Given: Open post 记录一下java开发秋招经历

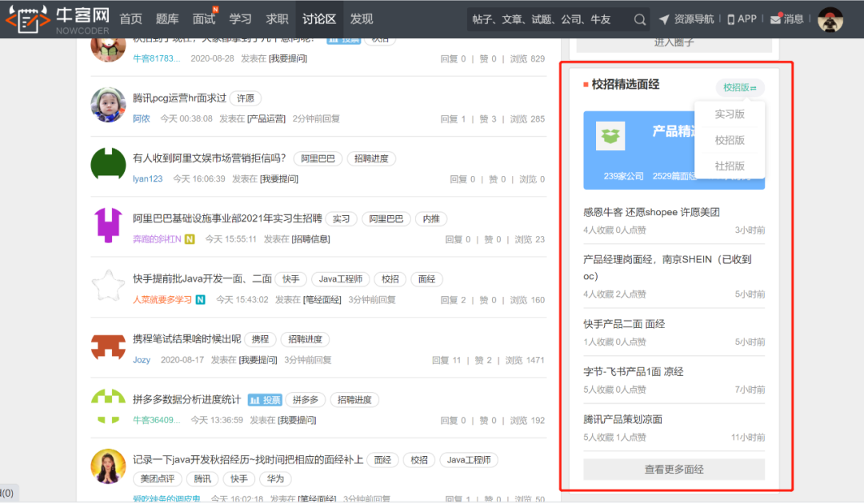Looking at the screenshot, I should tap(248, 460).
